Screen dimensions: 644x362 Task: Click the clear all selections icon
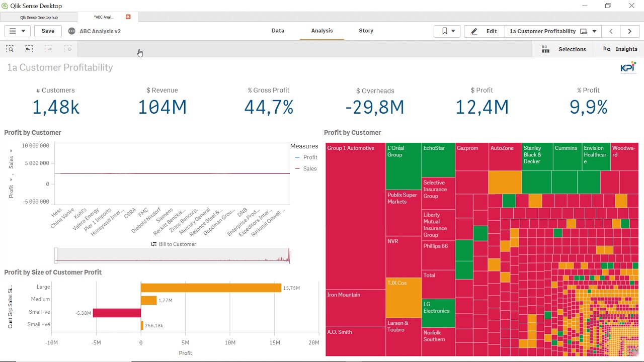point(68,49)
